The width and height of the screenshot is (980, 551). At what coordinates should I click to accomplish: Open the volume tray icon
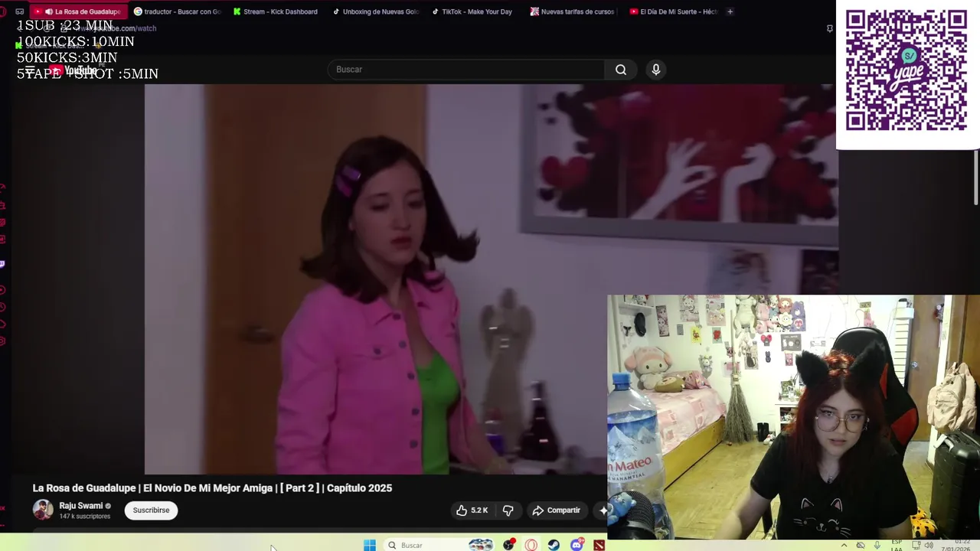pyautogui.click(x=929, y=545)
